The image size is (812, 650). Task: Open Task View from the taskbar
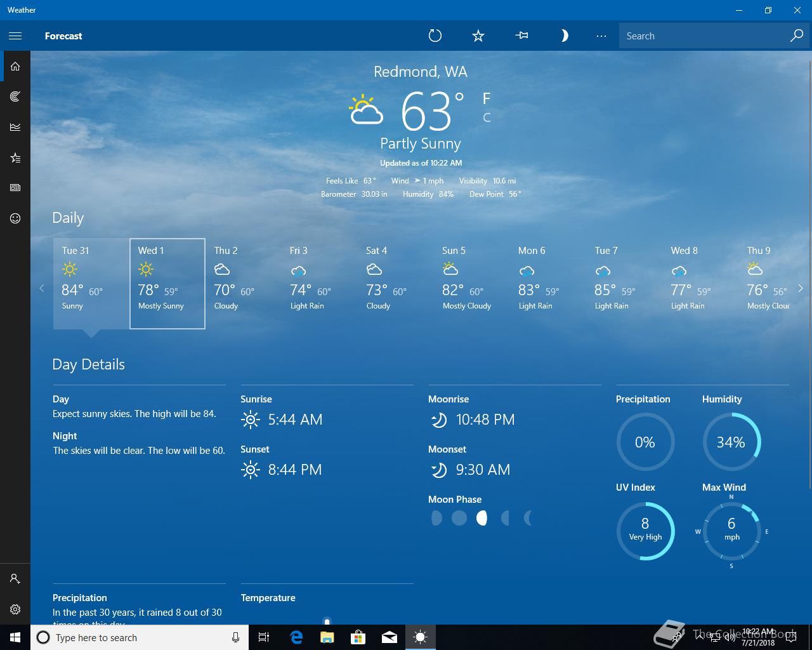pos(264,637)
